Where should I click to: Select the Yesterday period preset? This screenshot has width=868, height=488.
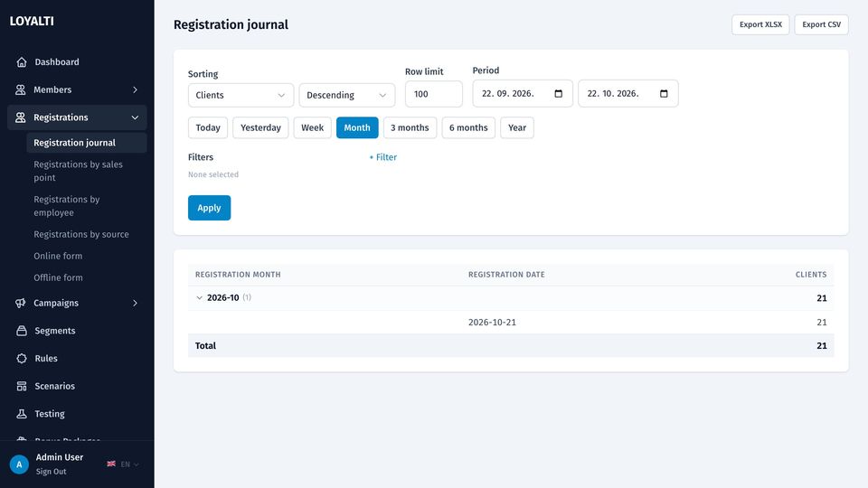260,127
